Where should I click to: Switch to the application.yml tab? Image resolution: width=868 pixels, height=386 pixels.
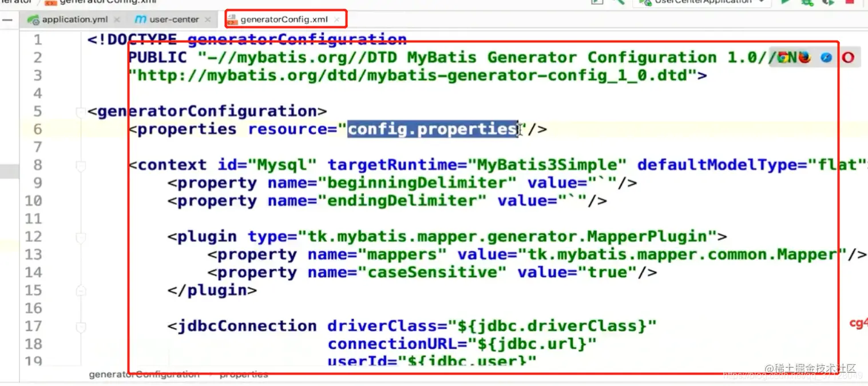pos(74,19)
